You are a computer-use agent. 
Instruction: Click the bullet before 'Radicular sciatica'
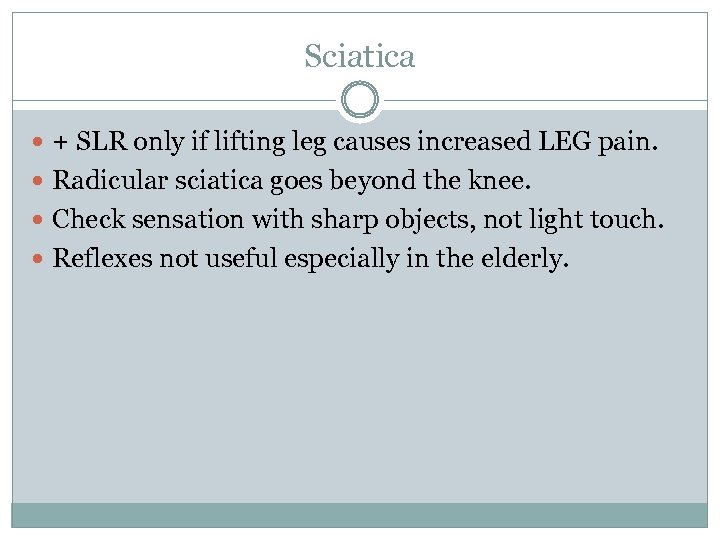point(38,182)
